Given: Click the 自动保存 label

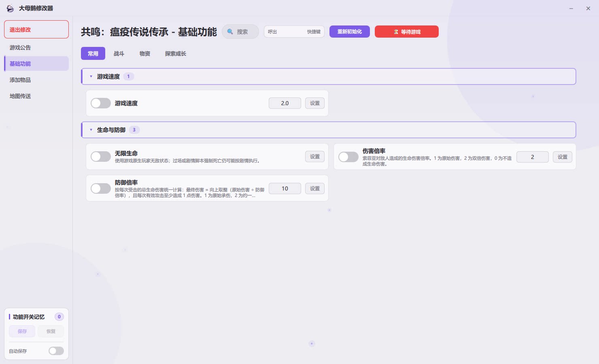Looking at the screenshot, I should coord(18,351).
